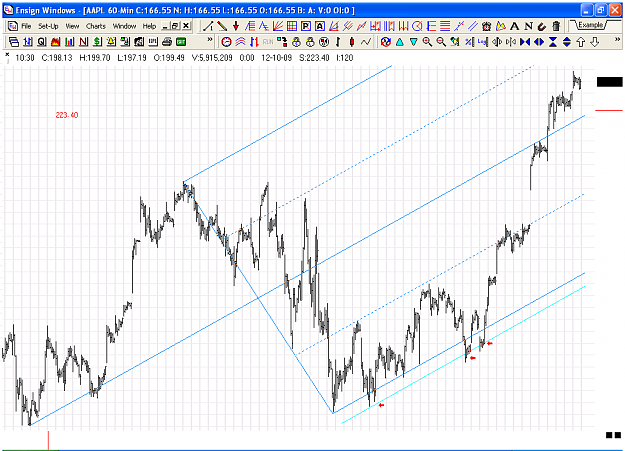Zoom out with the minus magnifier
The height and width of the screenshot is (451, 625).
click(x=441, y=41)
